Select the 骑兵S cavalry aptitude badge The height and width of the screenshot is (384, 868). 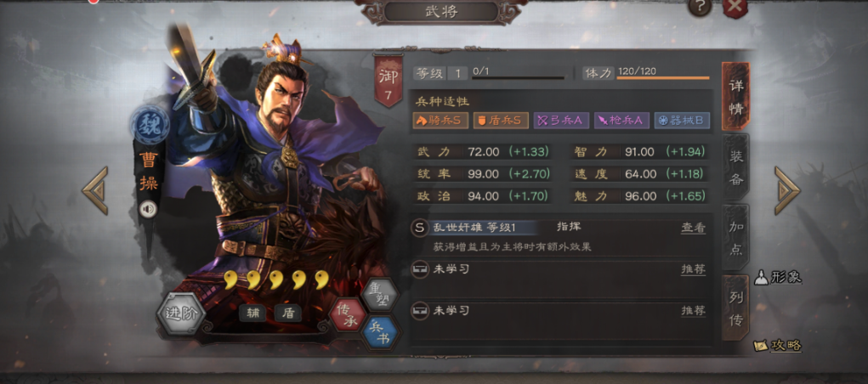point(440,121)
